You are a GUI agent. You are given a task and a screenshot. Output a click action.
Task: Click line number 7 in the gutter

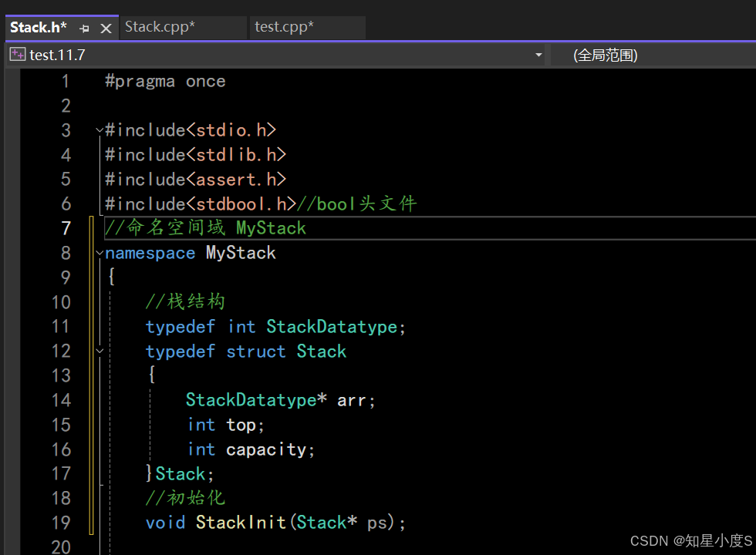click(x=66, y=228)
